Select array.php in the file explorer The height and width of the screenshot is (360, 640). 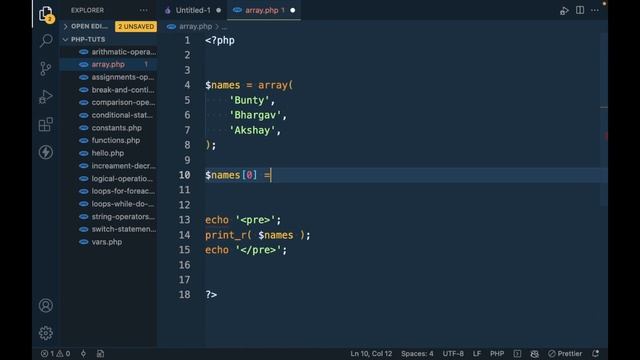click(x=109, y=64)
